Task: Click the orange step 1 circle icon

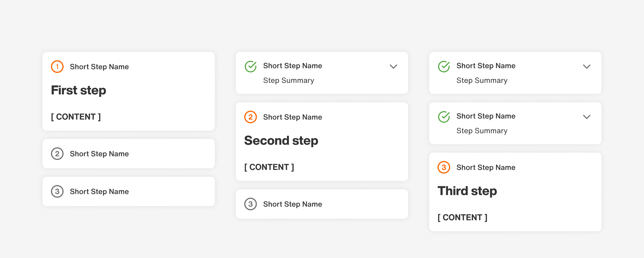Action: click(57, 67)
